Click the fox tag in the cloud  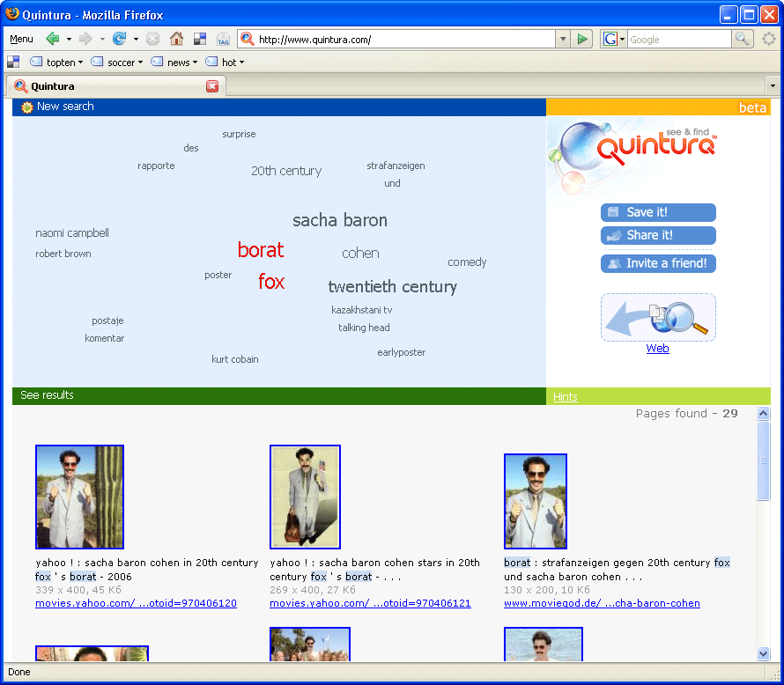(271, 282)
